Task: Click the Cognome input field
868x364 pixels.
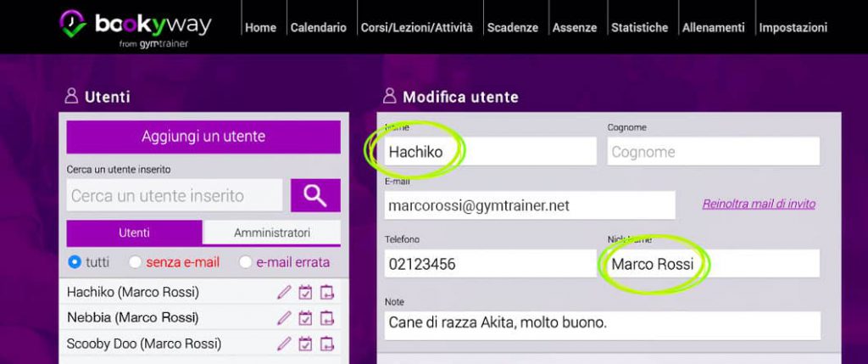Action: [713, 152]
